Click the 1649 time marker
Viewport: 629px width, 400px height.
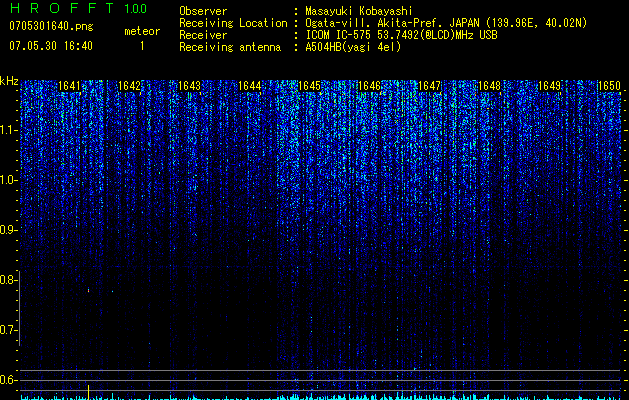[549, 86]
